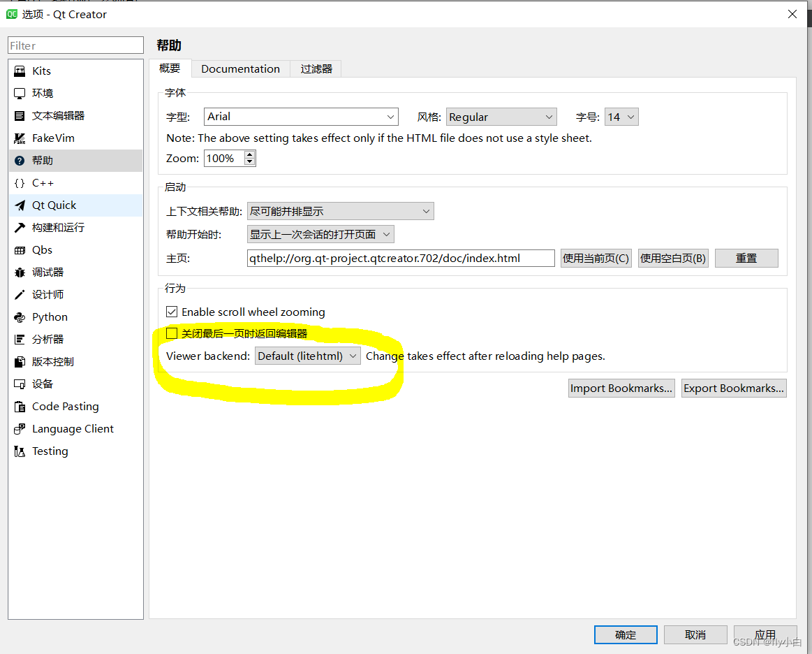Click the 设计师 pencil icon
Screen dimensions: 812x654
click(20, 295)
